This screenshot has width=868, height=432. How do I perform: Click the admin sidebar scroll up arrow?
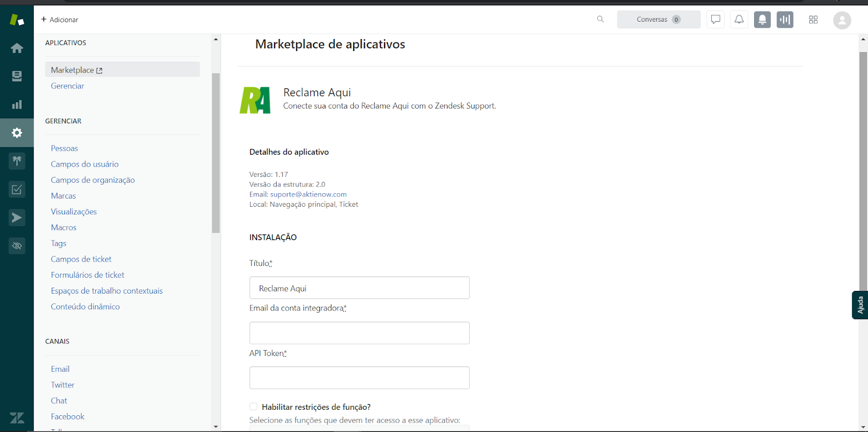click(216, 39)
